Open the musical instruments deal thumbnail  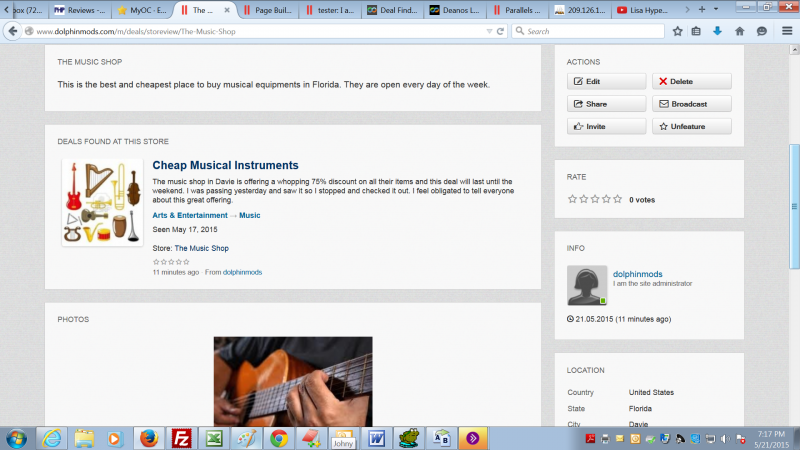(x=102, y=203)
